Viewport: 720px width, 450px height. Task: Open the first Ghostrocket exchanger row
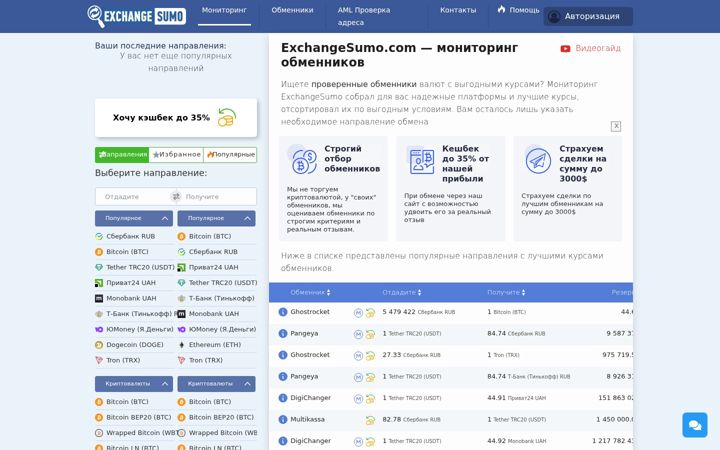click(x=310, y=312)
